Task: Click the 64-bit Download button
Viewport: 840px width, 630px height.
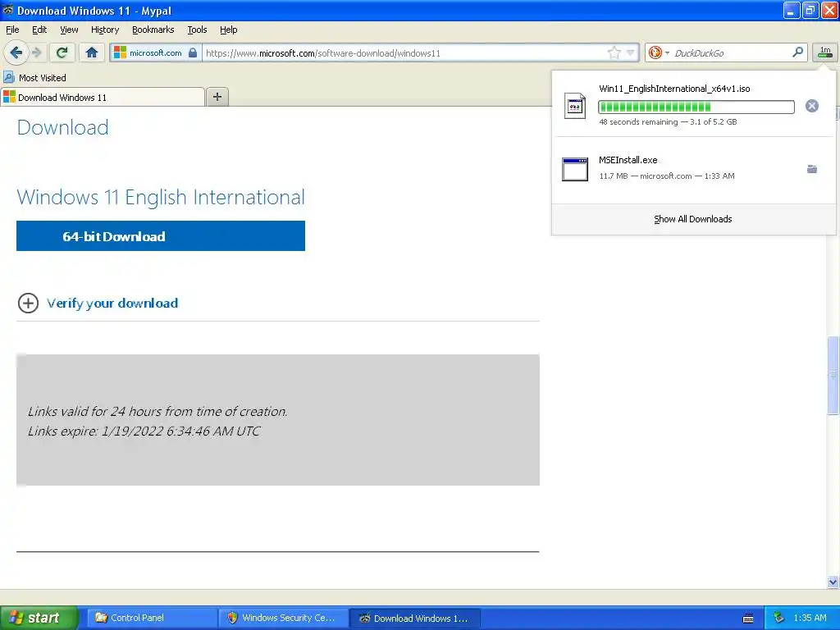Action: pyautogui.click(x=161, y=235)
